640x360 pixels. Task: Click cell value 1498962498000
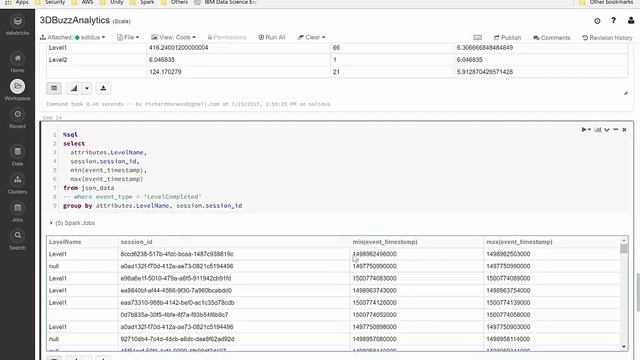pyautogui.click(x=374, y=254)
